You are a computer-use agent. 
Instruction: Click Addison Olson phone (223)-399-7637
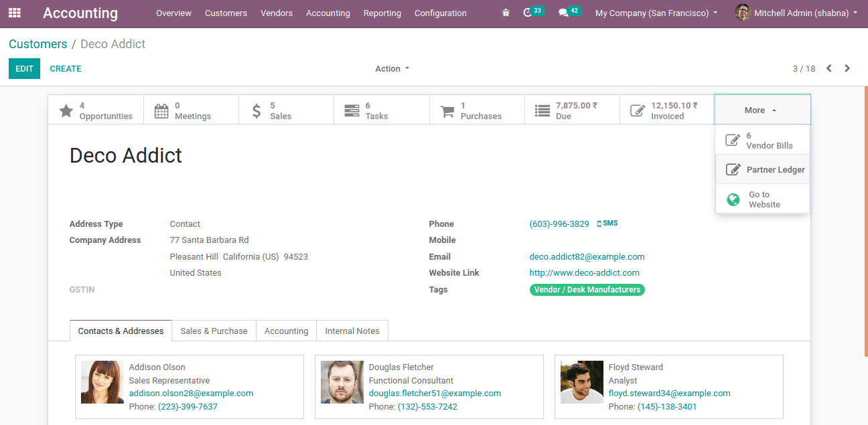point(188,407)
